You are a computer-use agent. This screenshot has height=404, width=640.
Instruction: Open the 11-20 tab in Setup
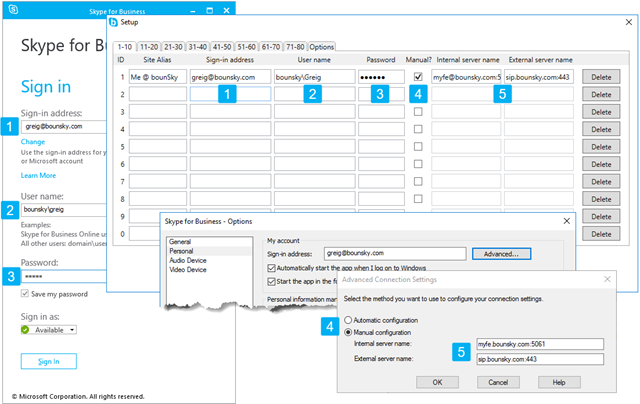[x=149, y=47]
